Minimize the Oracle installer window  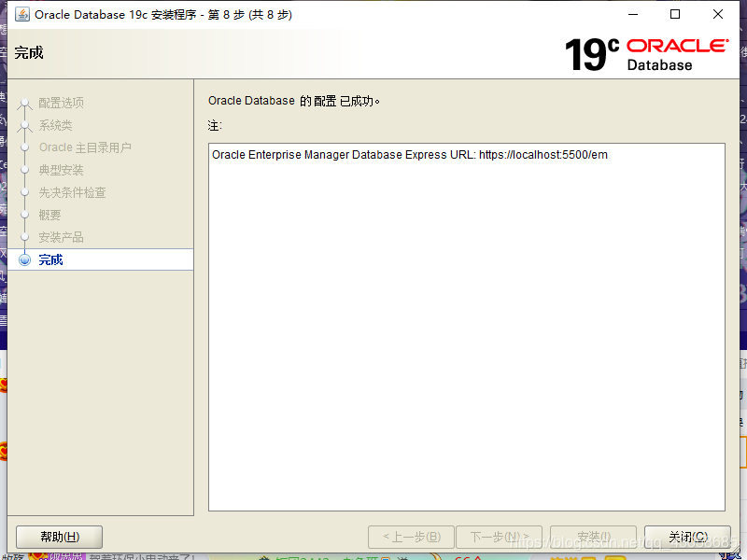point(633,14)
